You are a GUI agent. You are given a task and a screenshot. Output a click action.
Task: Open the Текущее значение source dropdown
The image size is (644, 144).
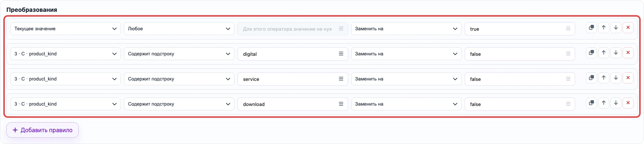(x=65, y=29)
